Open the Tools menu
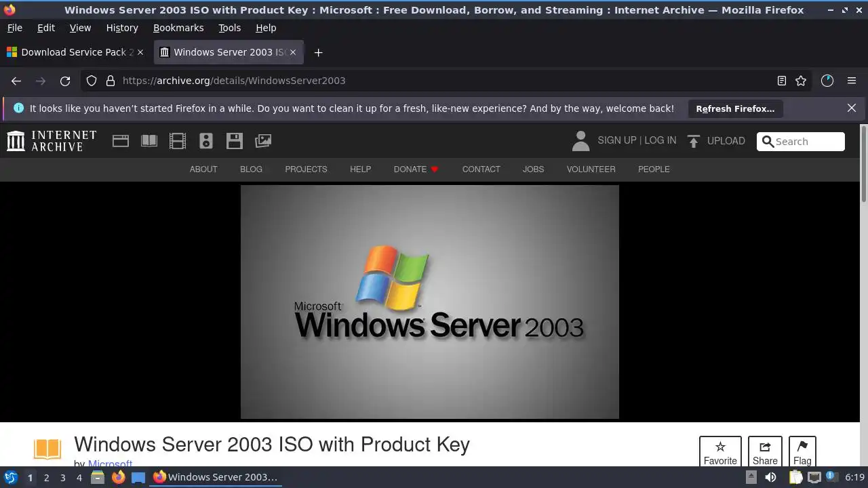 229,28
